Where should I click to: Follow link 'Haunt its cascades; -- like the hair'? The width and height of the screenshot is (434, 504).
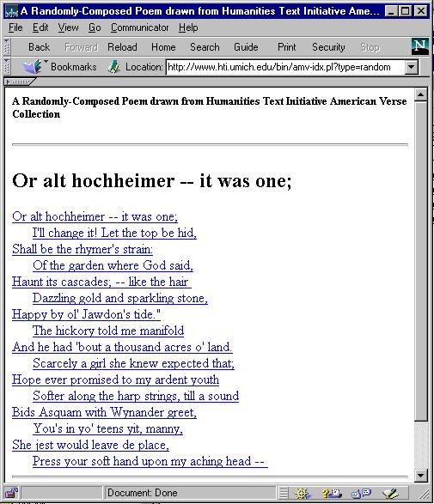(x=101, y=282)
